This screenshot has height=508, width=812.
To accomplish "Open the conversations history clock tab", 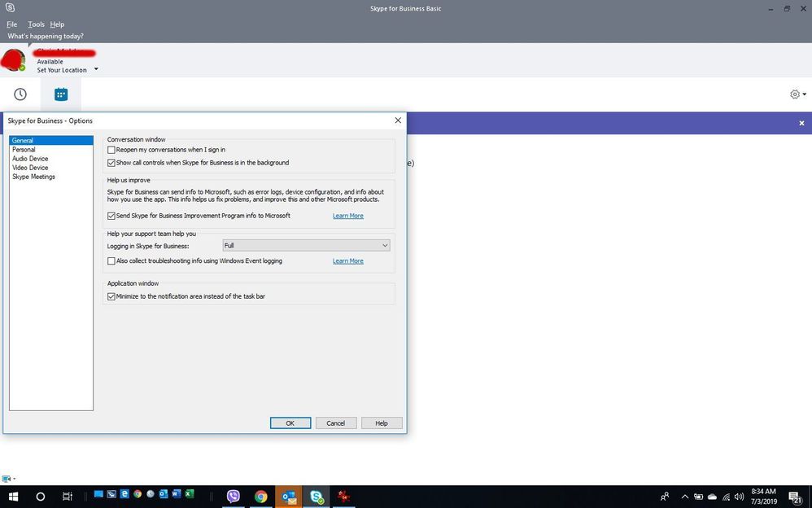I will (x=20, y=94).
